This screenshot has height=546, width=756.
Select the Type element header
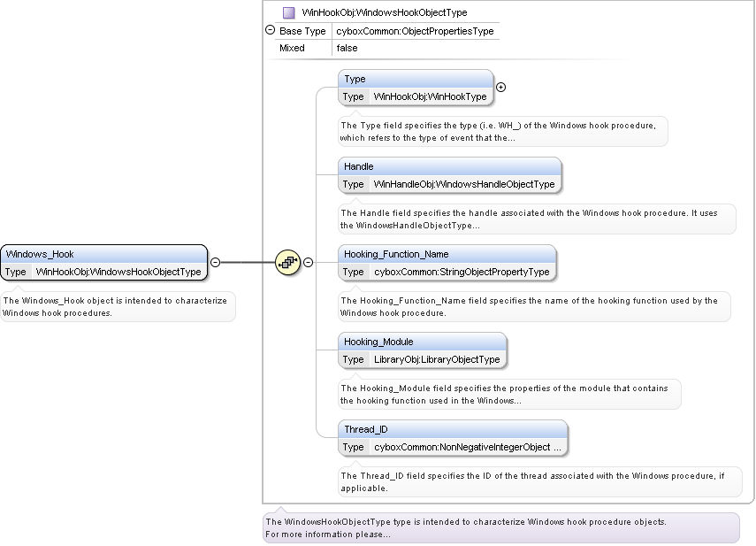416,79
